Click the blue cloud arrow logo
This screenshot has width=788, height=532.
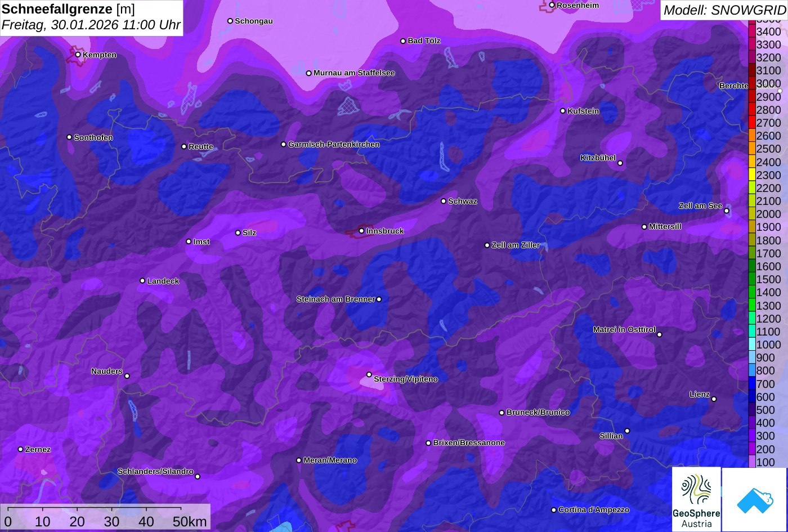754,499
